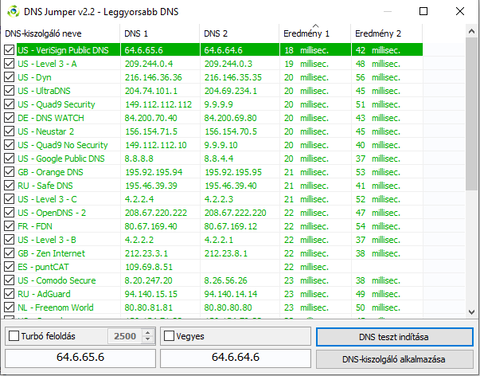This screenshot has width=480, height=376.
Task: Uncheck the DE - DNS WATCH checkbox
Action: [9, 118]
